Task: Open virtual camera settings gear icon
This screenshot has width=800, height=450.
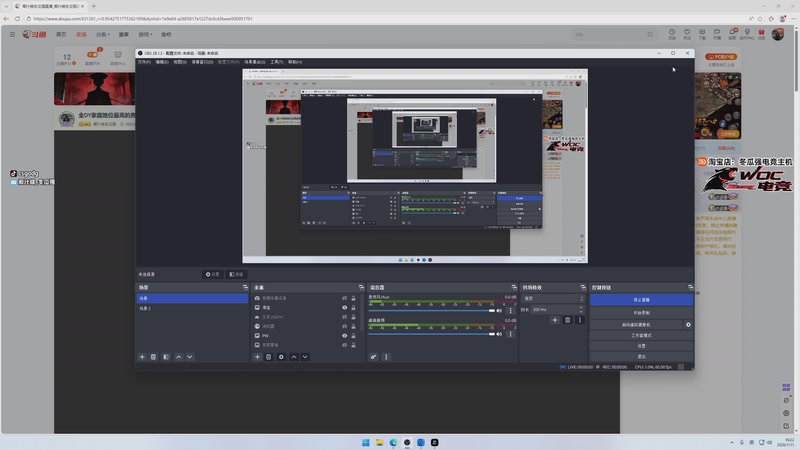Action: pos(688,325)
